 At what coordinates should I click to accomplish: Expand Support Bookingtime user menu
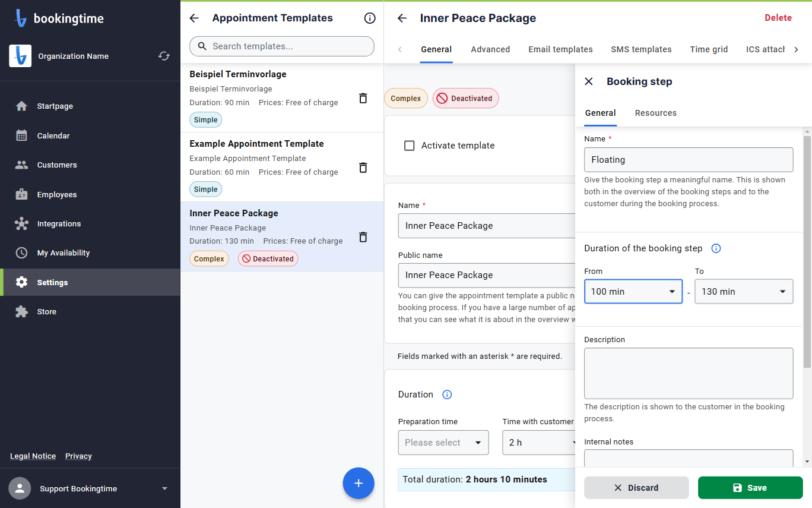pyautogui.click(x=164, y=489)
